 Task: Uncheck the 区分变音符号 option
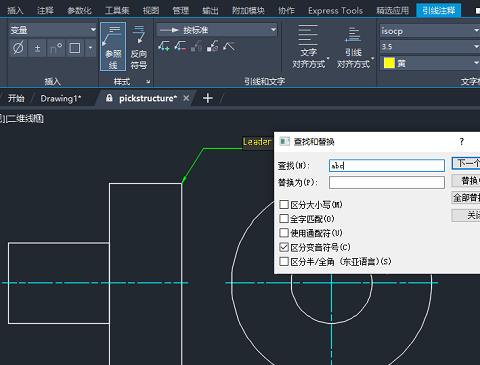click(x=284, y=247)
